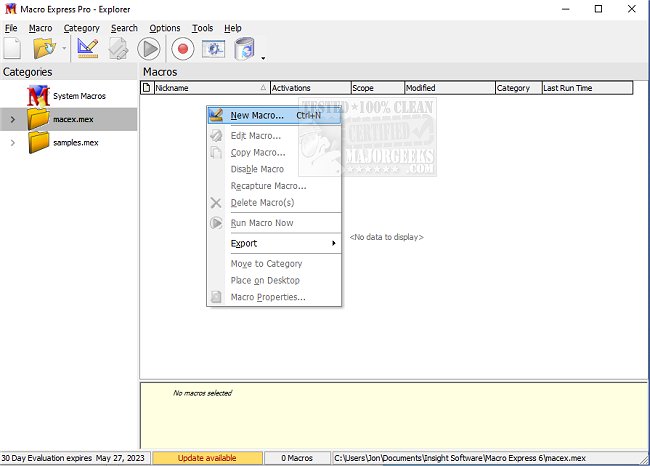Image resolution: width=650 pixels, height=466 pixels.
Task: Choose New Macro... from the context menu
Action: [274, 115]
